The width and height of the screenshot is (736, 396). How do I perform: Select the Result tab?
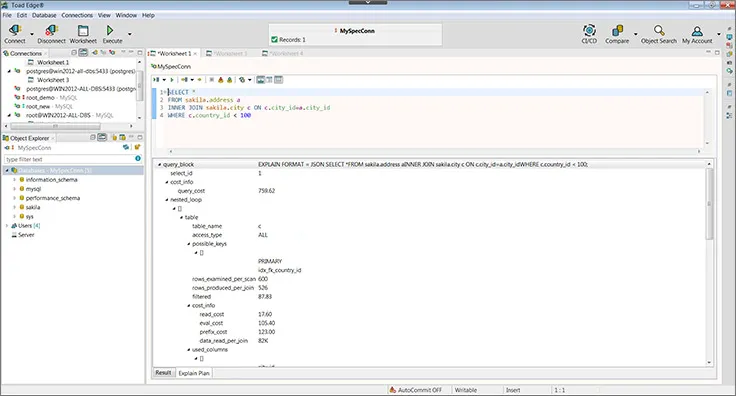coord(163,373)
